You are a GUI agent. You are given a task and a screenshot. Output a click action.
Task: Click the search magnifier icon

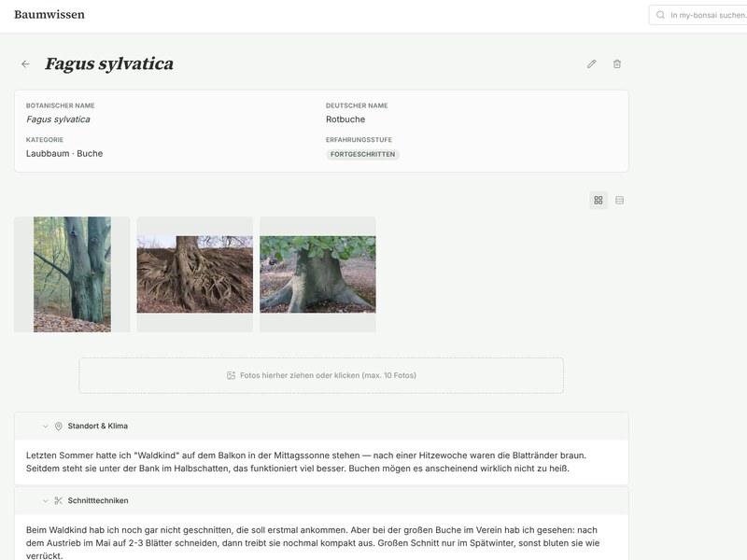pos(660,15)
